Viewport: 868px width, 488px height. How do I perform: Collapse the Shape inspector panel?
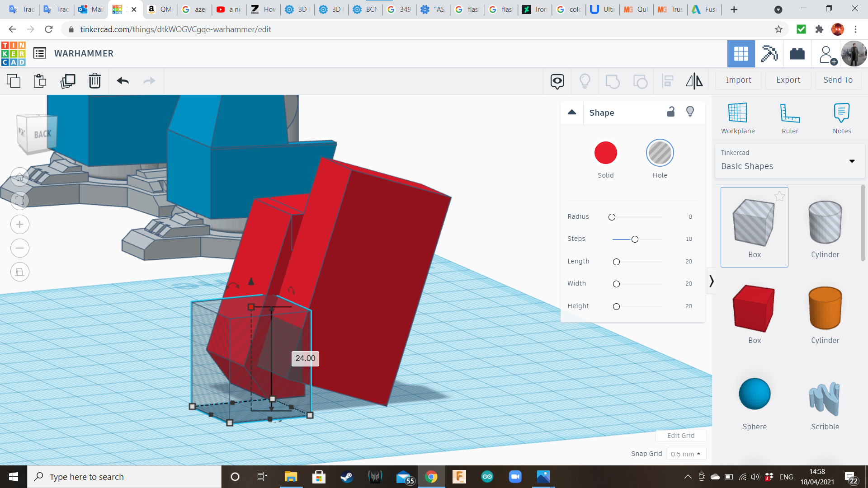tap(572, 112)
